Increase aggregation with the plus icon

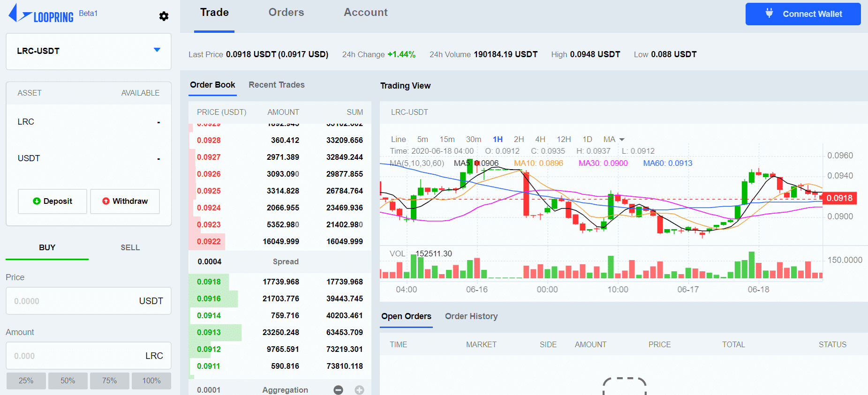pyautogui.click(x=359, y=390)
